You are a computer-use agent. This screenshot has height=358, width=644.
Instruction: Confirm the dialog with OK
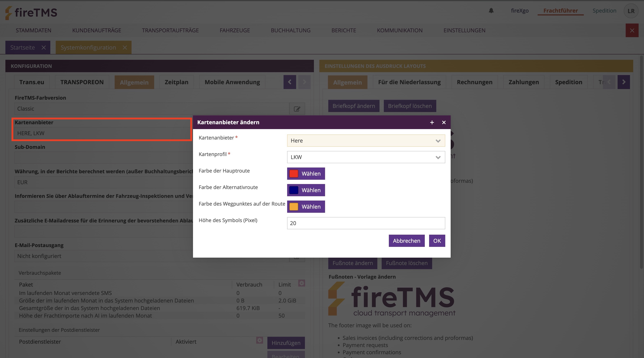[437, 241]
